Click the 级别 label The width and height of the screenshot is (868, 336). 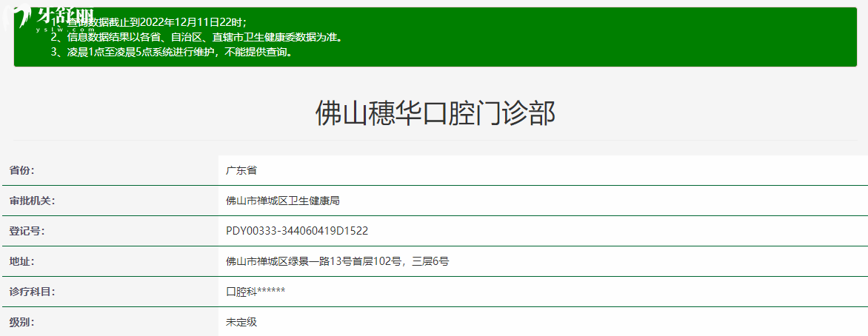click(x=21, y=322)
